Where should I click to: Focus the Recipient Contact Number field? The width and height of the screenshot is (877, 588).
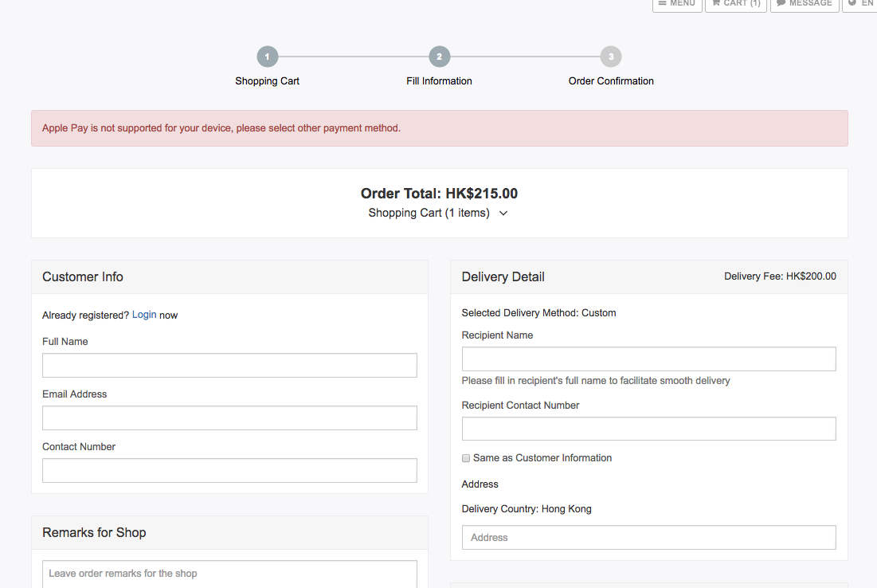point(649,429)
